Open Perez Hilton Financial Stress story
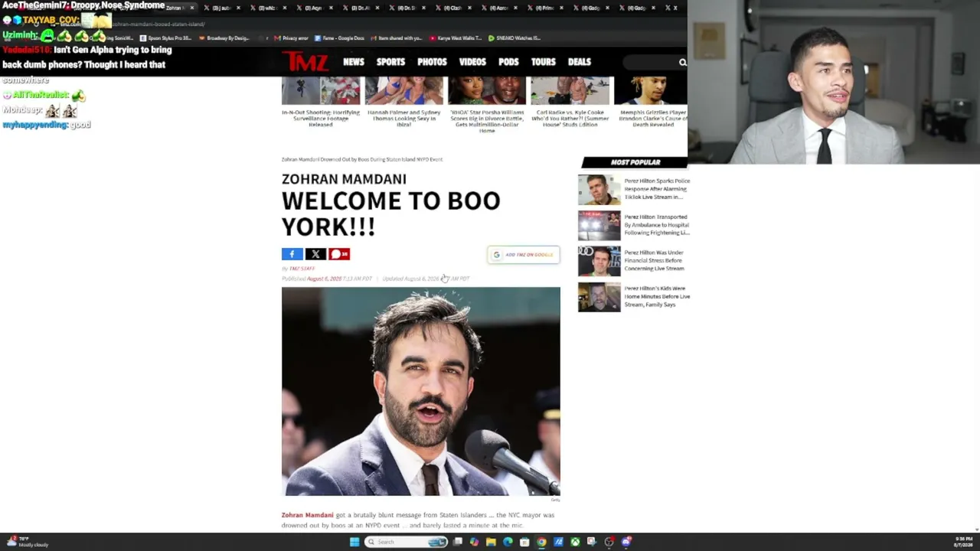 655,260
